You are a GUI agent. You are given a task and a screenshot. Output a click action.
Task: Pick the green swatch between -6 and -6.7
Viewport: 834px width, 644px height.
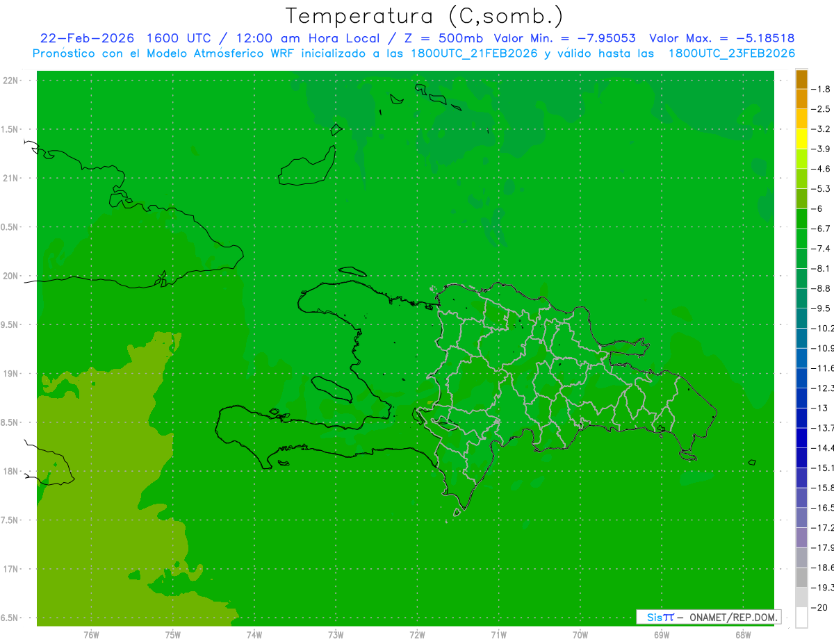point(801,219)
